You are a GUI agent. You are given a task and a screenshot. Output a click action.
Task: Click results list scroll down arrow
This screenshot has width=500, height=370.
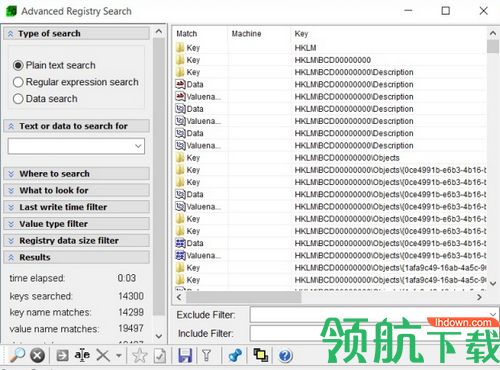coord(493,283)
